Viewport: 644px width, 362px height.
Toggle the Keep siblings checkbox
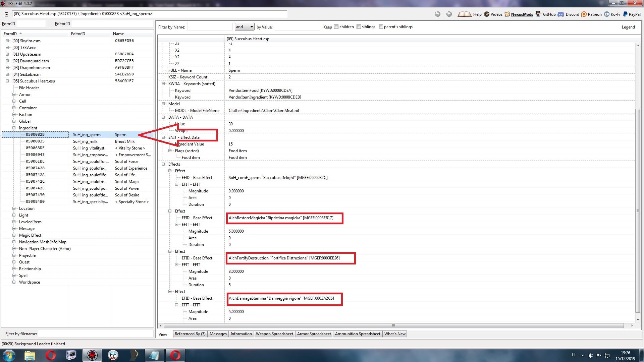pos(359,27)
